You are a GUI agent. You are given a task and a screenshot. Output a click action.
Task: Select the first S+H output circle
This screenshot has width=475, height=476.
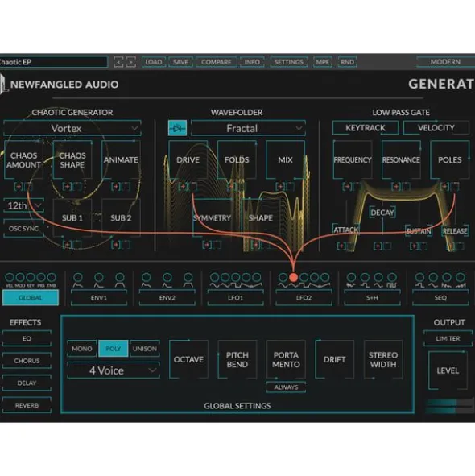tap(351, 277)
